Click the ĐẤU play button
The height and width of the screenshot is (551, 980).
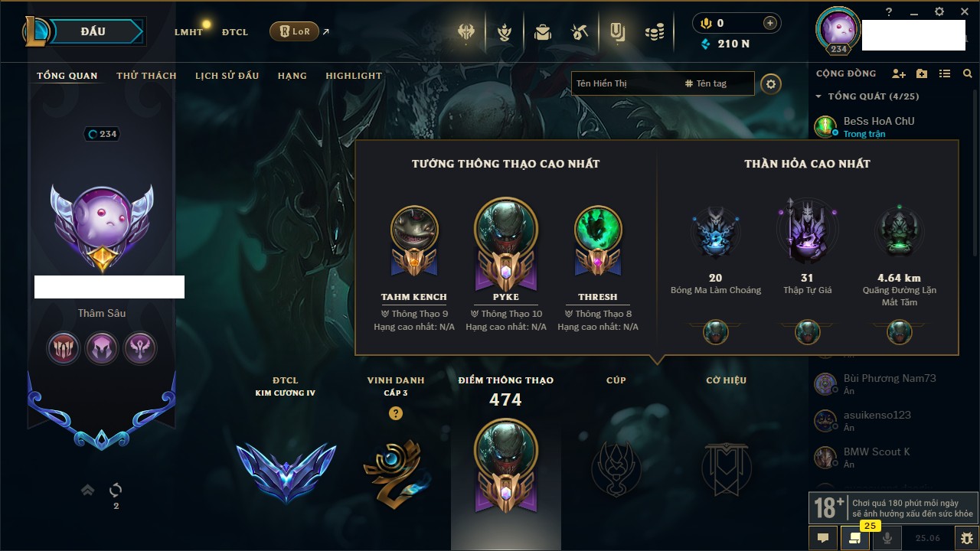point(93,31)
